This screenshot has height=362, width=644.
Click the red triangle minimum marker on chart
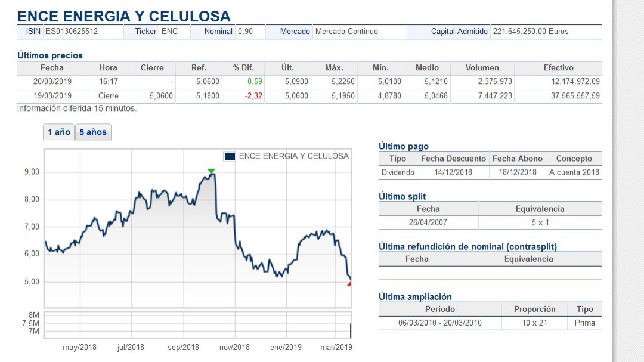point(349,283)
